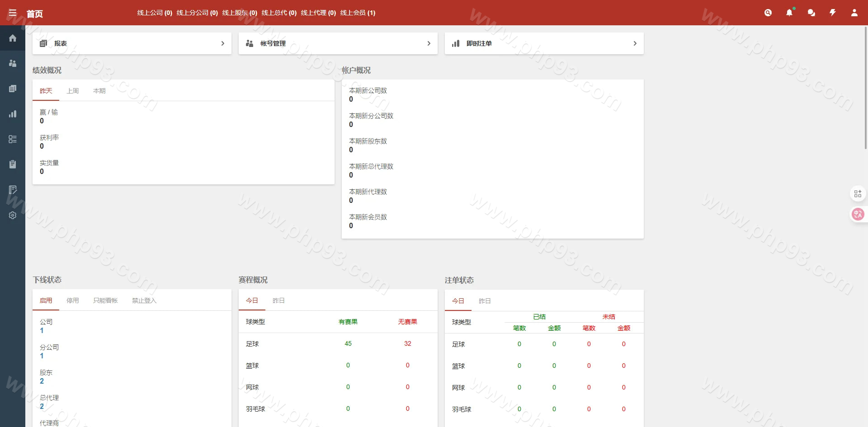Click 线上公司 (0) header link
Image resolution: width=868 pixels, height=427 pixels.
[155, 13]
